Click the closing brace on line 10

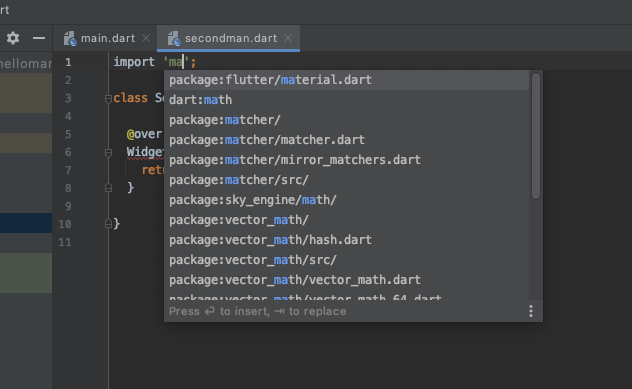click(116, 223)
